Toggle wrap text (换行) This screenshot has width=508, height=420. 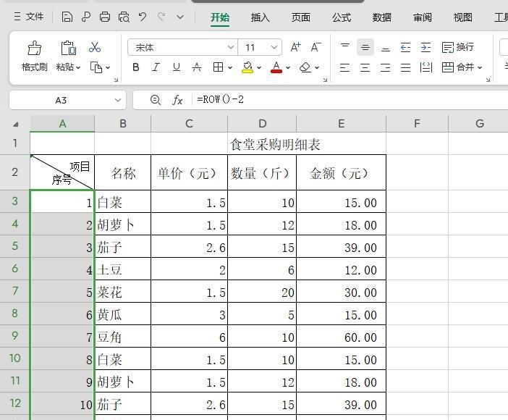click(458, 47)
